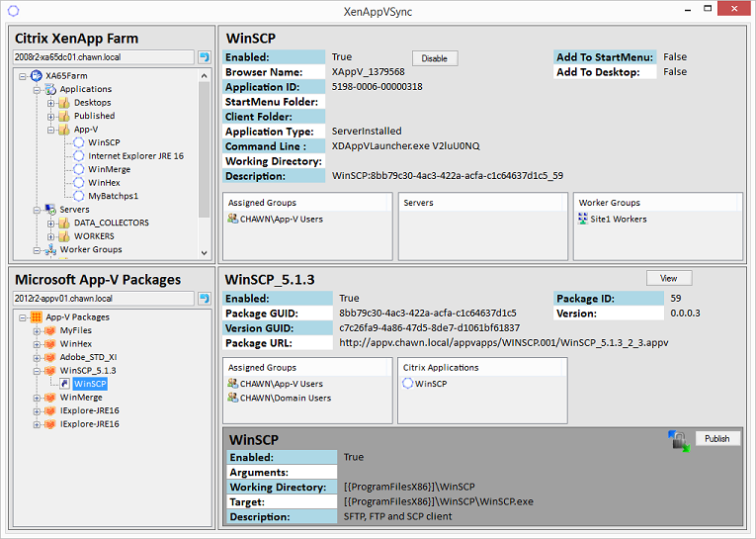Expand the WinHex package node
Viewport: 756px width, 539px height.
pos(37,344)
